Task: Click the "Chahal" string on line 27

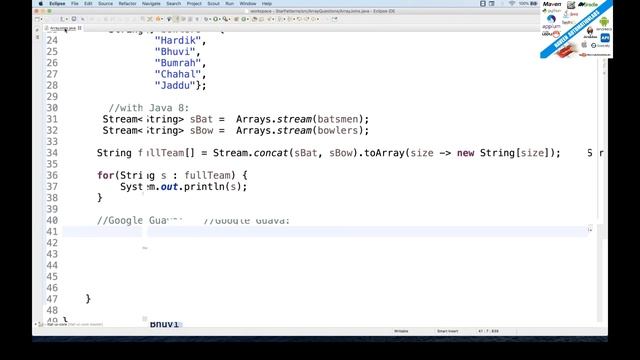Action: (x=178, y=74)
